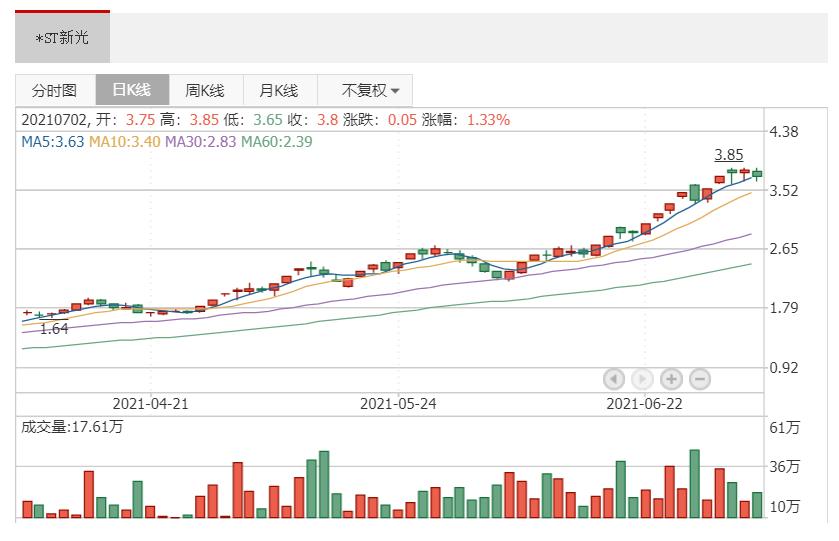Click the 20210702 date in the quote header
Screen dimensions: 839x541
point(54,119)
